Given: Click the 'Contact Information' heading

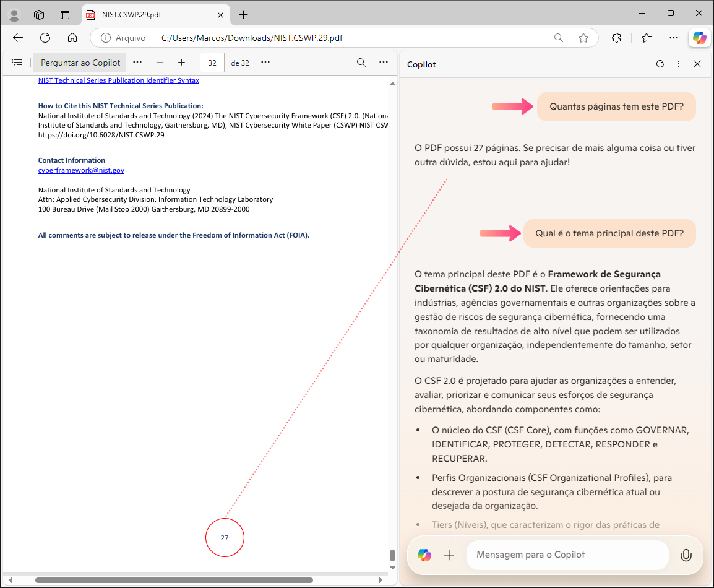Looking at the screenshot, I should [72, 160].
